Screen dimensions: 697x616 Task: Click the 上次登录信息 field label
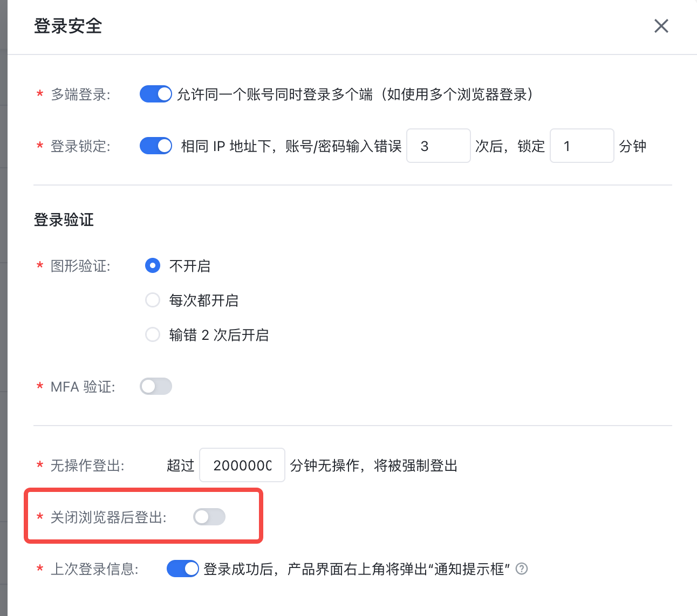[94, 569]
